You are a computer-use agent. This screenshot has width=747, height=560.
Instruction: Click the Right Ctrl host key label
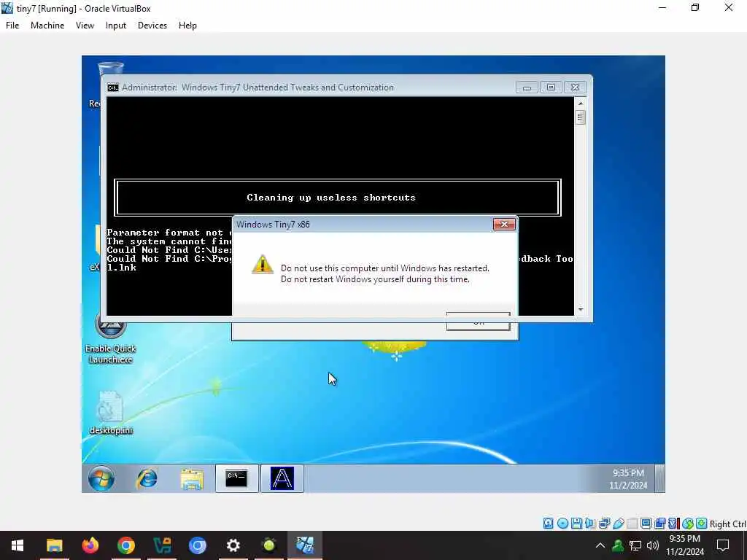point(728,524)
